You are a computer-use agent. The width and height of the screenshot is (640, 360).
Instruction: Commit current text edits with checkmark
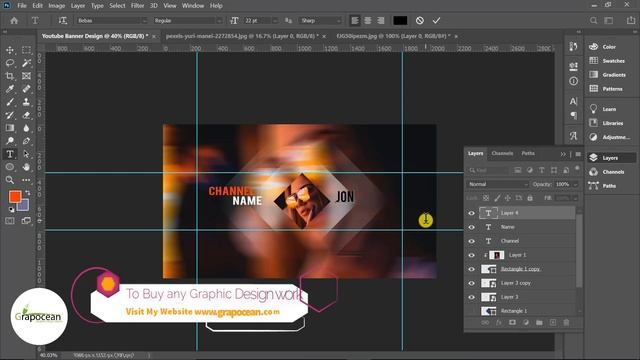coord(436,20)
